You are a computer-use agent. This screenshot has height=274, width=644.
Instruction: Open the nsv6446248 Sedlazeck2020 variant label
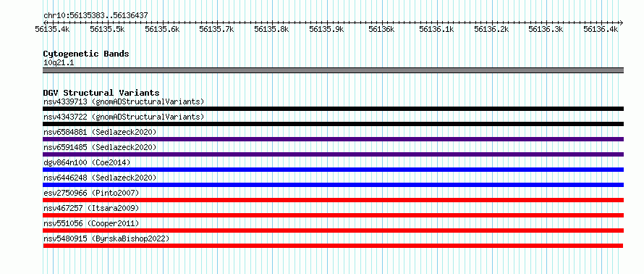(x=100, y=178)
